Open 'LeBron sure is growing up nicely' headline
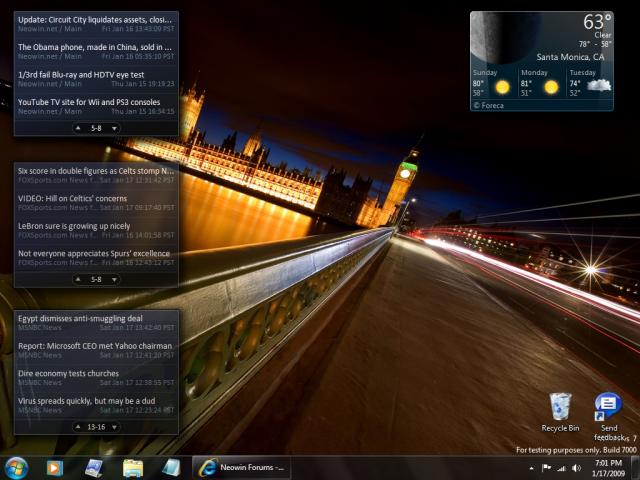Screen dimensions: 640x480 click(74, 226)
